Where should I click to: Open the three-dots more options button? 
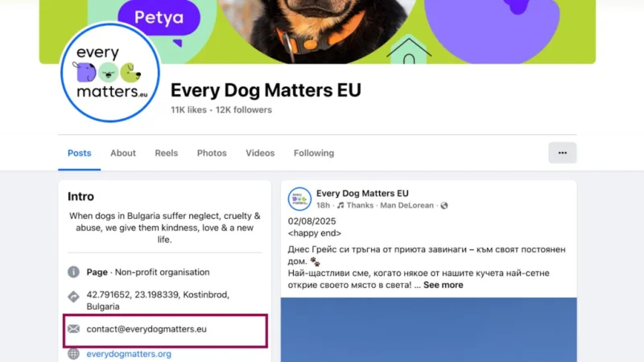click(x=562, y=153)
